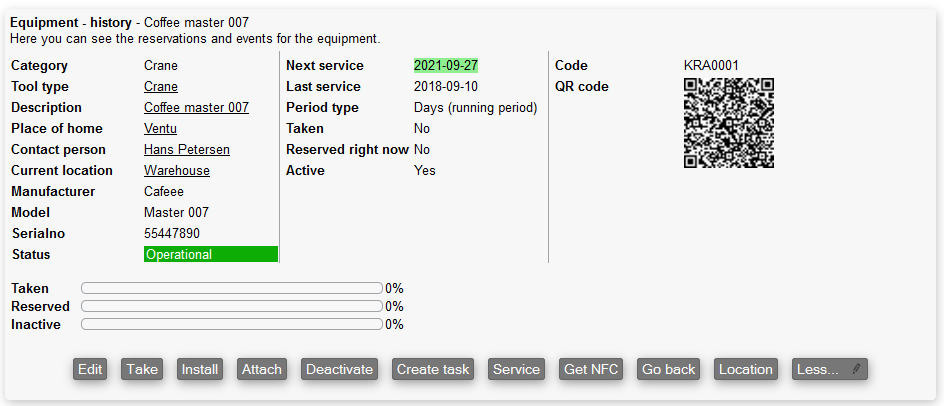Screen dimensions: 944x406
Task: Open the Ventu place of home link
Action: (x=160, y=129)
